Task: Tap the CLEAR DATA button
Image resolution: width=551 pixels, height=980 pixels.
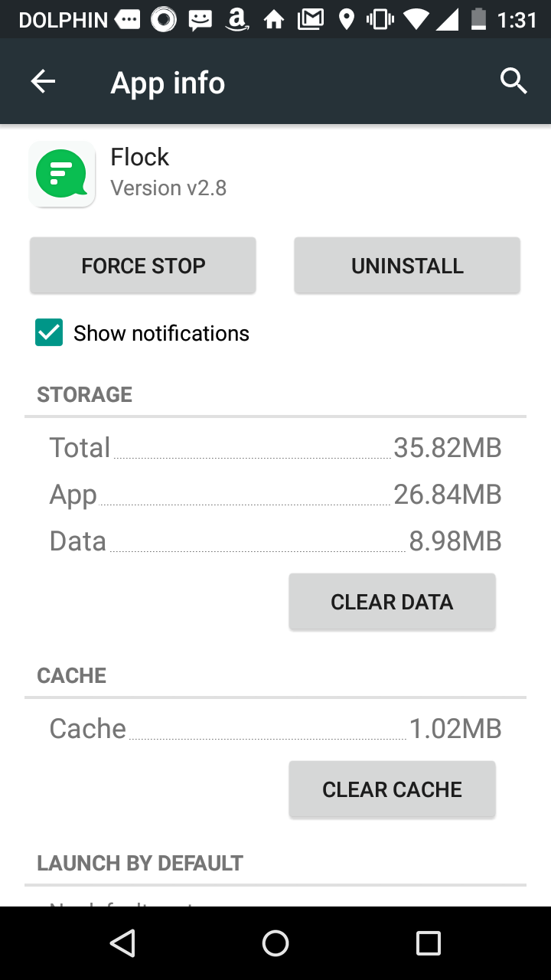Action: point(392,602)
